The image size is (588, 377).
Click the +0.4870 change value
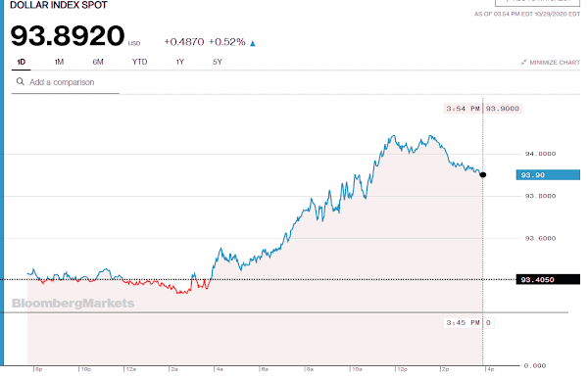click(x=184, y=42)
